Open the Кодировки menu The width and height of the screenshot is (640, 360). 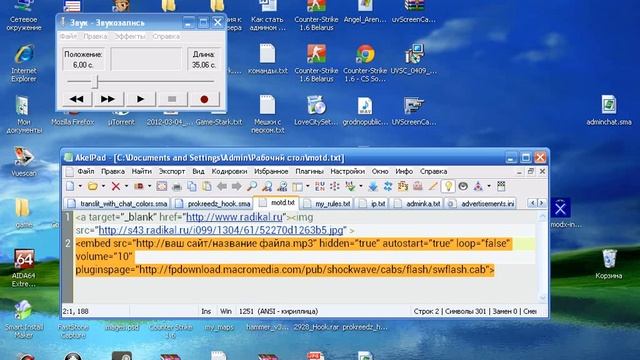(x=229, y=171)
